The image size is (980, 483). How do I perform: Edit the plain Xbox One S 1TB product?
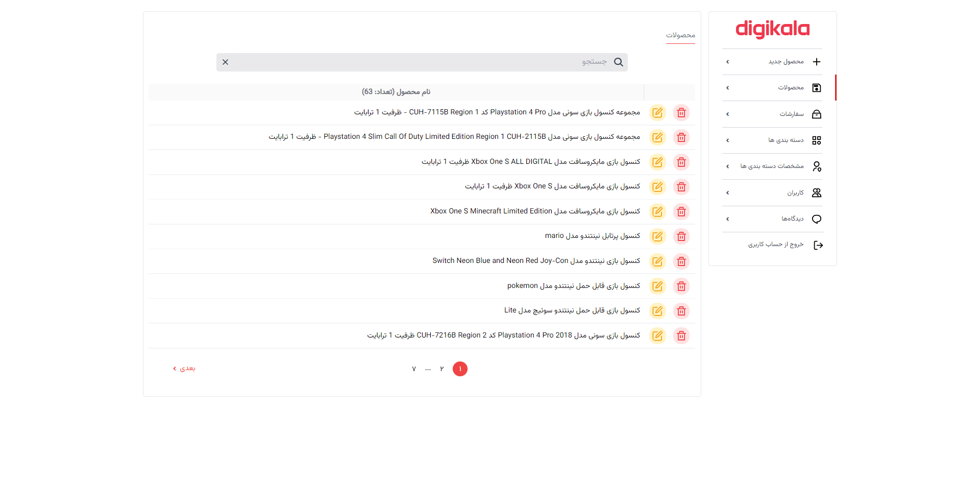(x=657, y=187)
